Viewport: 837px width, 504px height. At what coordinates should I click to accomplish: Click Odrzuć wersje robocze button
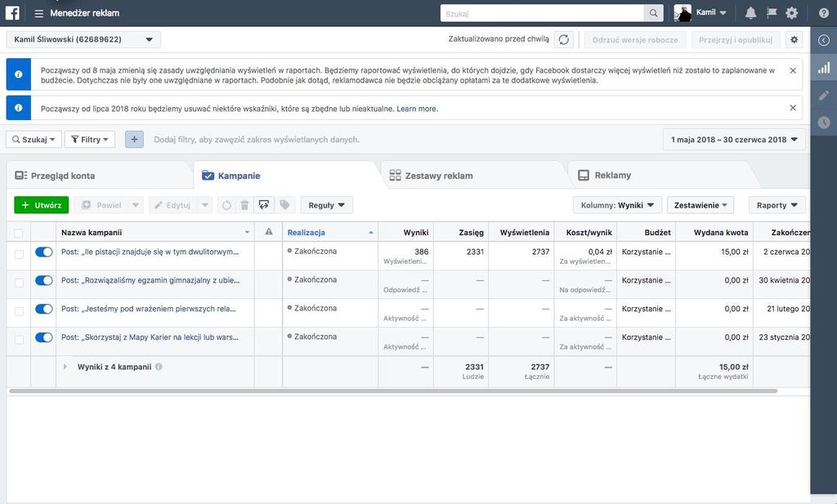pyautogui.click(x=634, y=39)
